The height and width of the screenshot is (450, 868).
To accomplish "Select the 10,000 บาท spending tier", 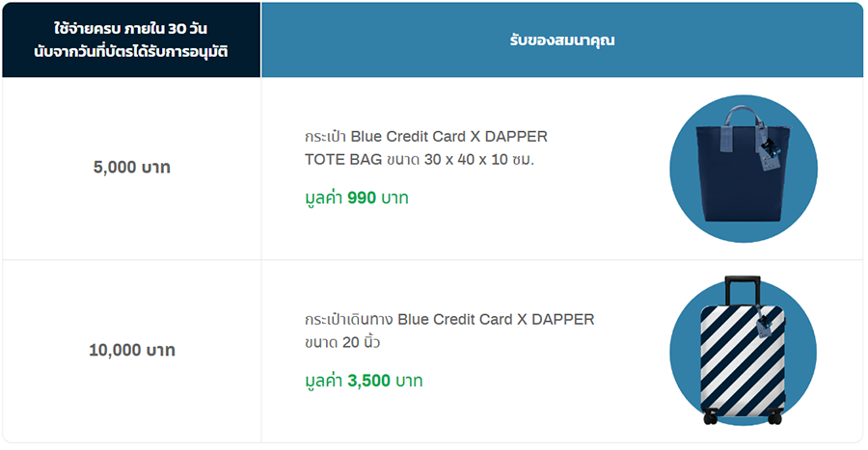I will click(131, 351).
